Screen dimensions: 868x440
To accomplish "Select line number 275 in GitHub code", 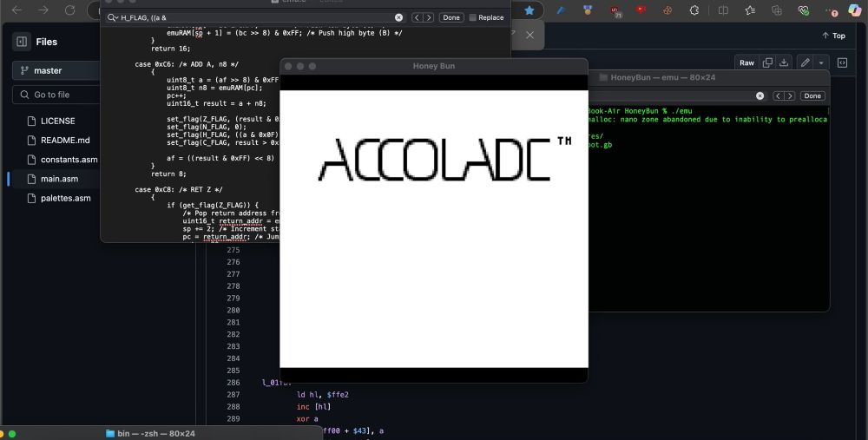I will click(233, 250).
